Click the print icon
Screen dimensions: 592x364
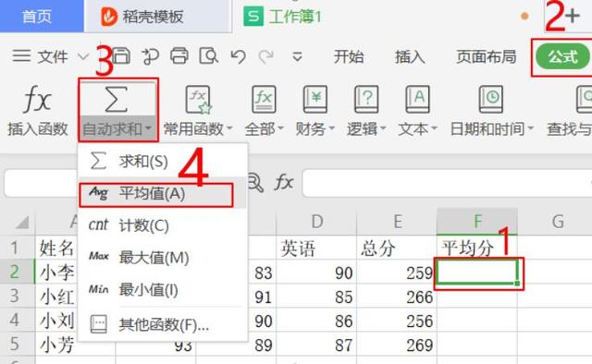(179, 56)
